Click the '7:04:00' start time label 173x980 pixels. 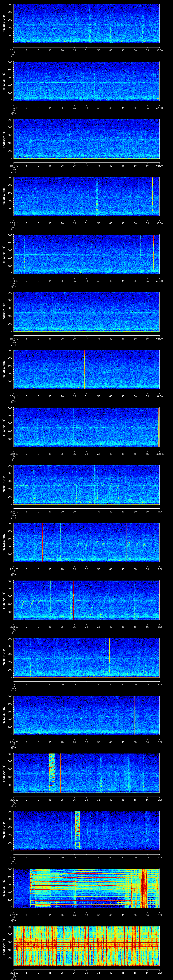coord(14,742)
